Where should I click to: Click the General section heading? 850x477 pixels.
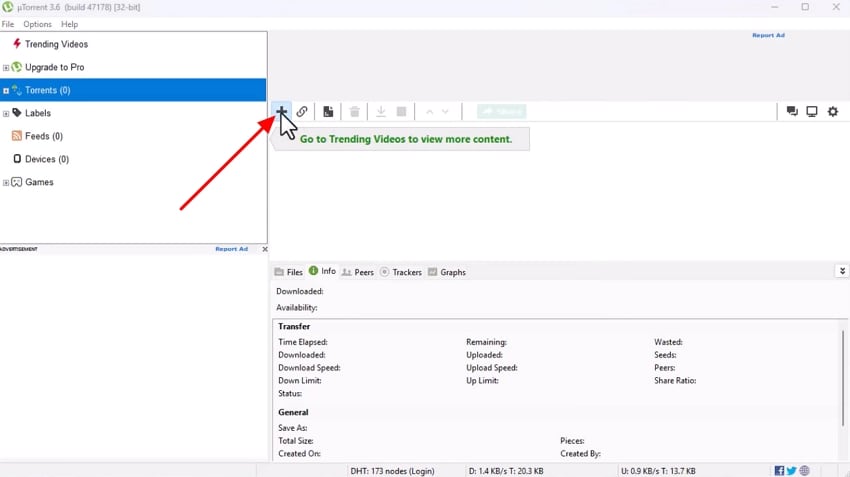point(293,412)
